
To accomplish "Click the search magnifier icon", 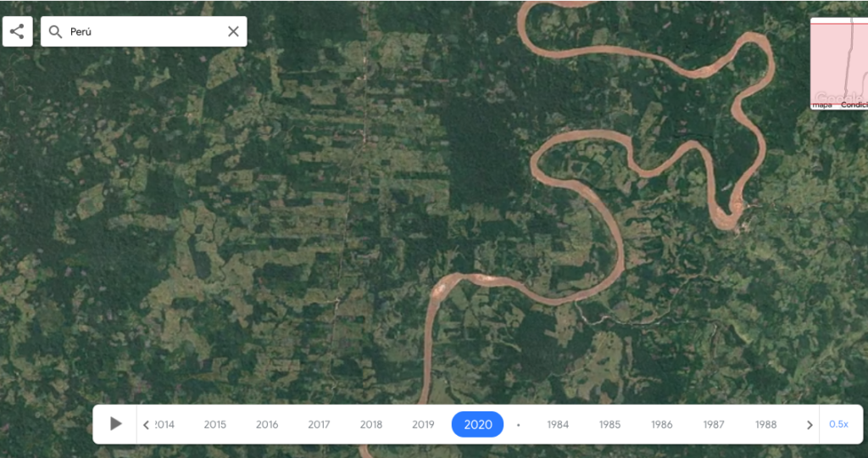I will click(x=55, y=31).
